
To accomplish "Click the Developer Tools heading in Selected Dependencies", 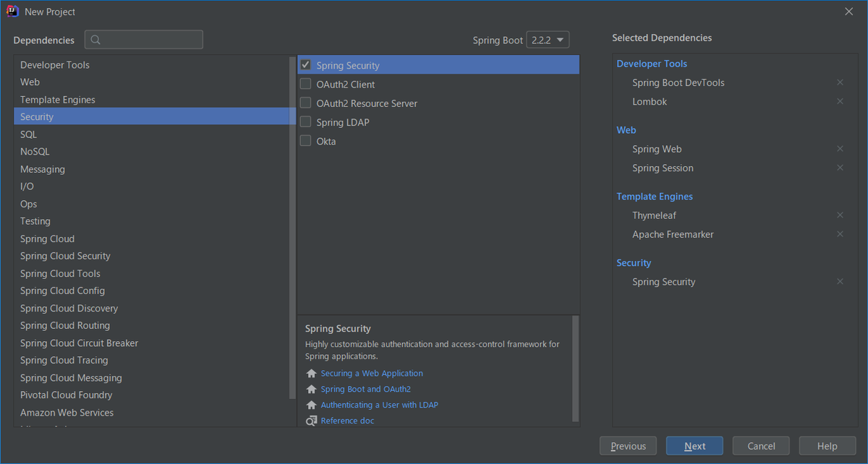I will coord(652,64).
